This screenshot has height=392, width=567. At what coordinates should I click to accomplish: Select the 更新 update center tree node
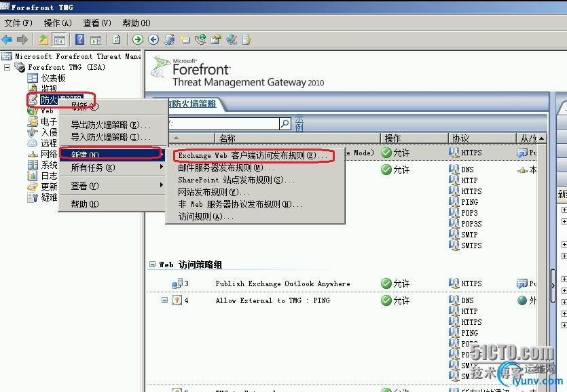point(48,187)
